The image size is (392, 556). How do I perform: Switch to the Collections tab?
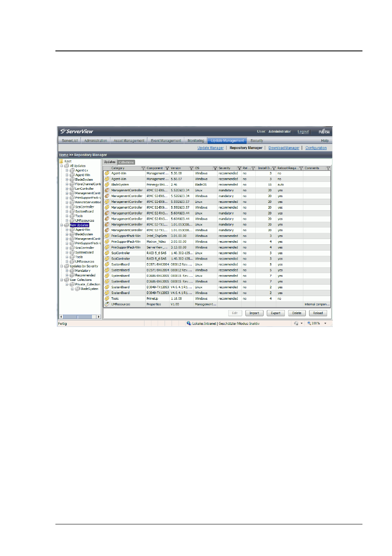click(126, 162)
